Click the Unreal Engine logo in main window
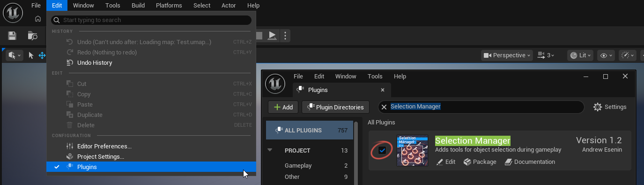The image size is (644, 185). point(13,12)
